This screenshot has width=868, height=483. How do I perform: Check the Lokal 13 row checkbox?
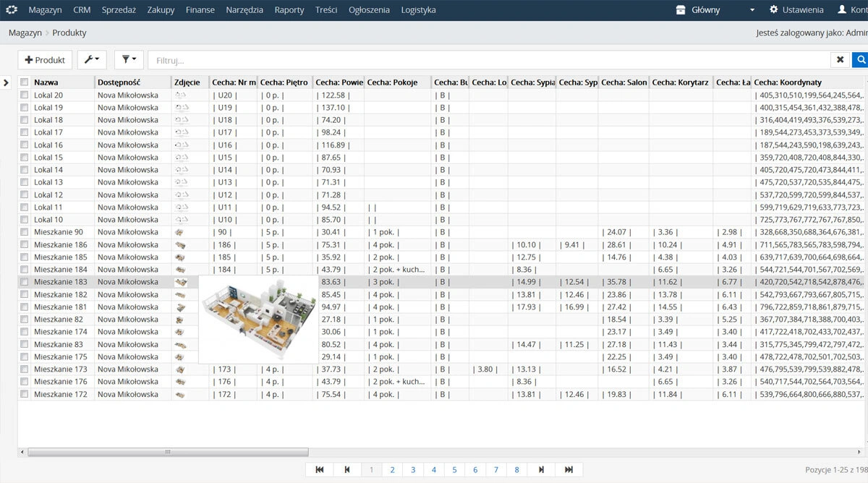pos(24,182)
